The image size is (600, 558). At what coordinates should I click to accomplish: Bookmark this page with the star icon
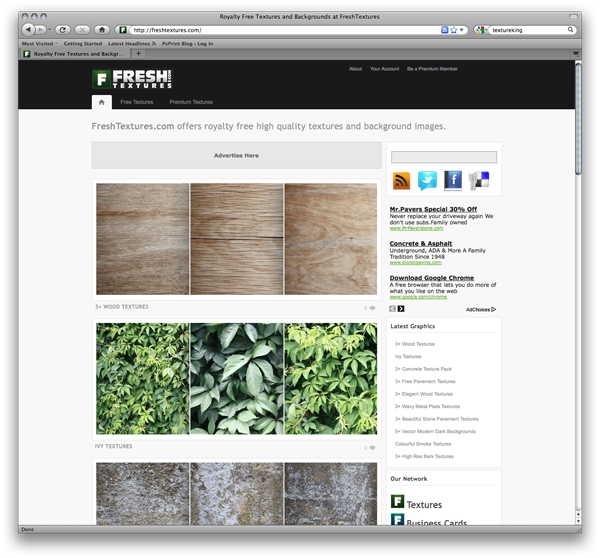453,30
